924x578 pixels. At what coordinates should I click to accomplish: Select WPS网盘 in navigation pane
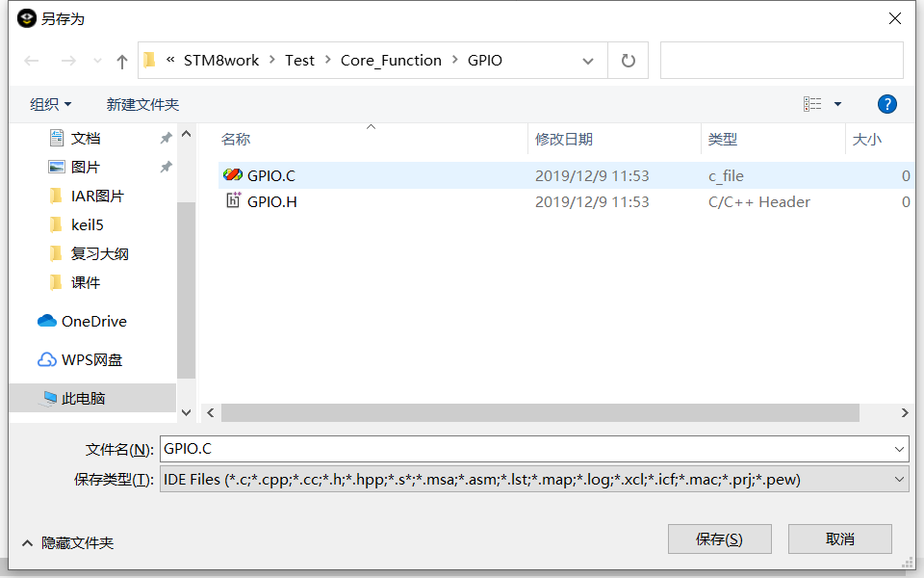[91, 359]
